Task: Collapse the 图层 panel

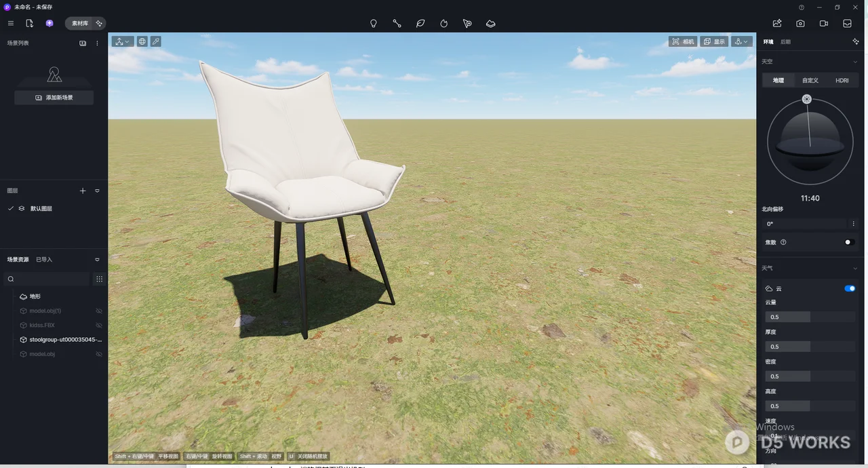Action: pos(97,191)
